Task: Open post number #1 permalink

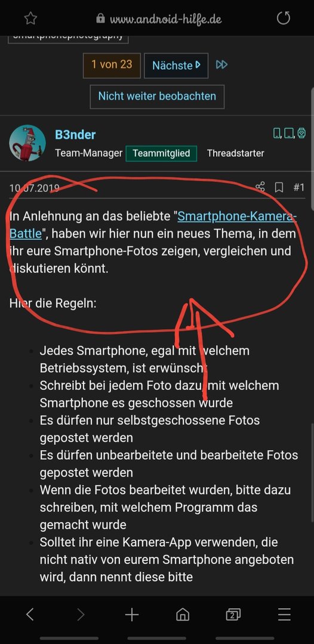Action: tap(299, 188)
